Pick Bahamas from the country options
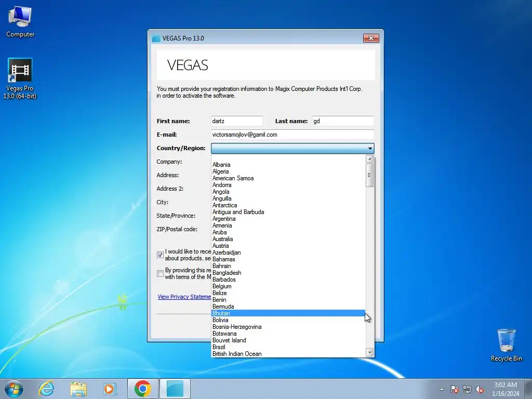Screen dimensions: 532x399 click(288, 259)
